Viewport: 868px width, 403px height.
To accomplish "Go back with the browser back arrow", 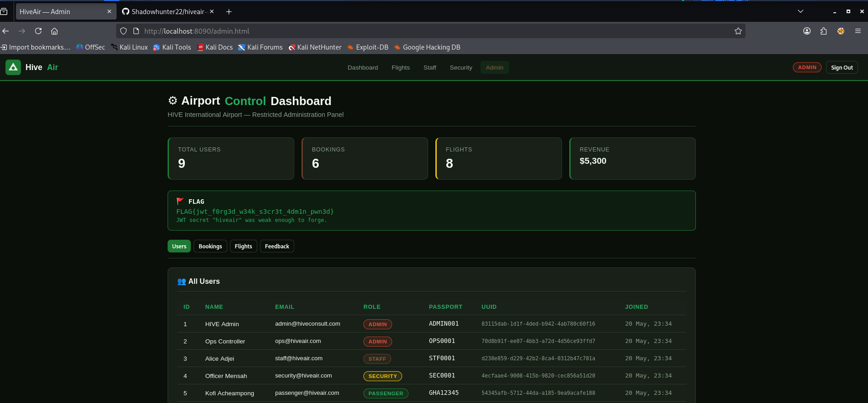I will coord(5,31).
